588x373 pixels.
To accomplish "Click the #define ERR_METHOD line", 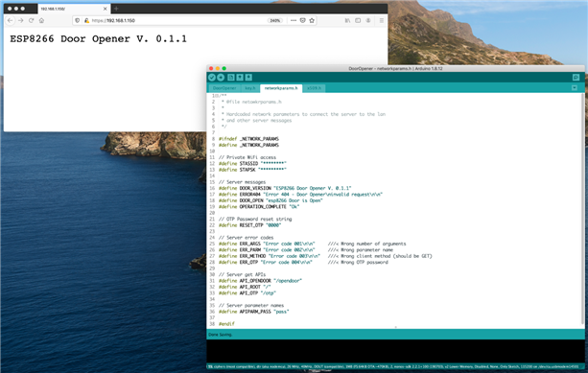I will pos(325,256).
